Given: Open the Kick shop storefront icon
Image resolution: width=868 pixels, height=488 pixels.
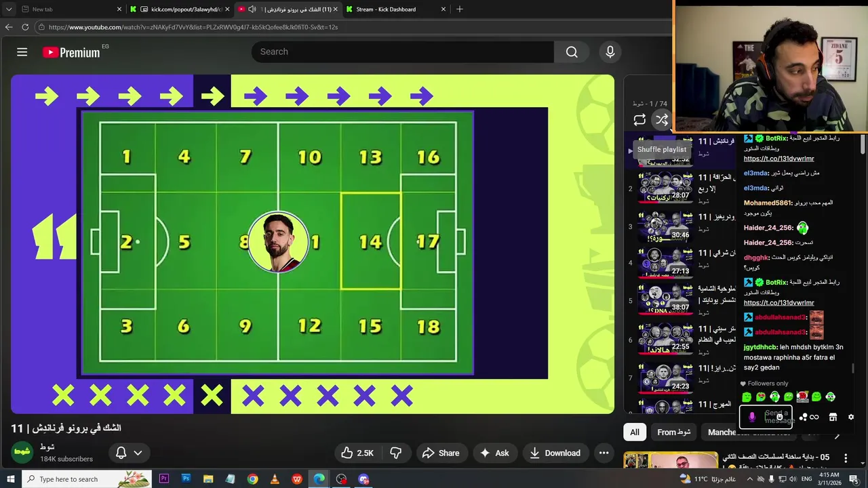Looking at the screenshot, I should point(833,418).
